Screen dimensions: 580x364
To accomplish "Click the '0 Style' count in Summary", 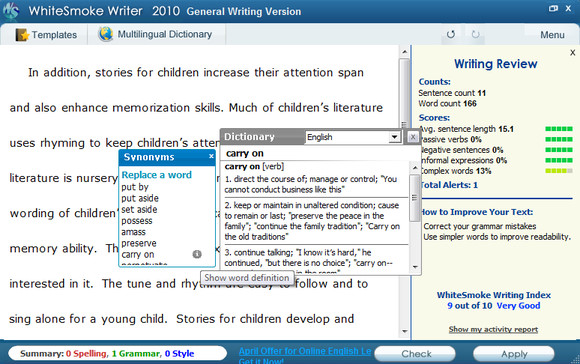I will (x=179, y=354).
